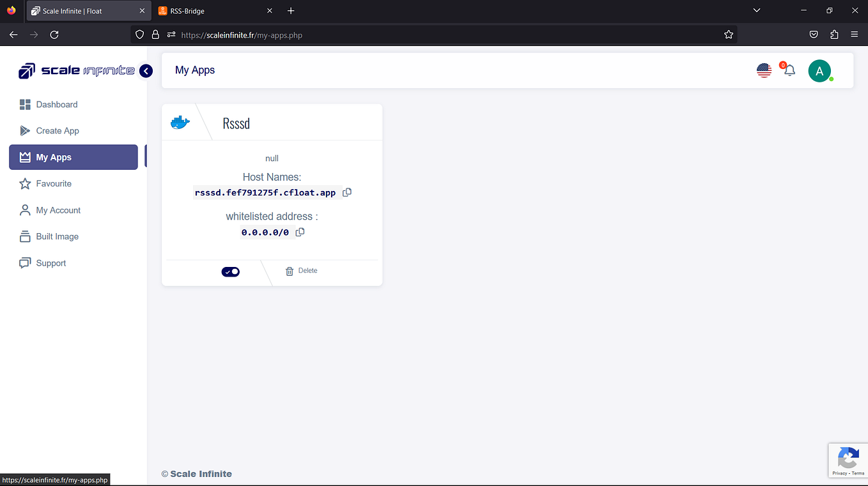Toggle the Rsssd app power switch
The width and height of the screenshot is (868, 486).
[230, 271]
